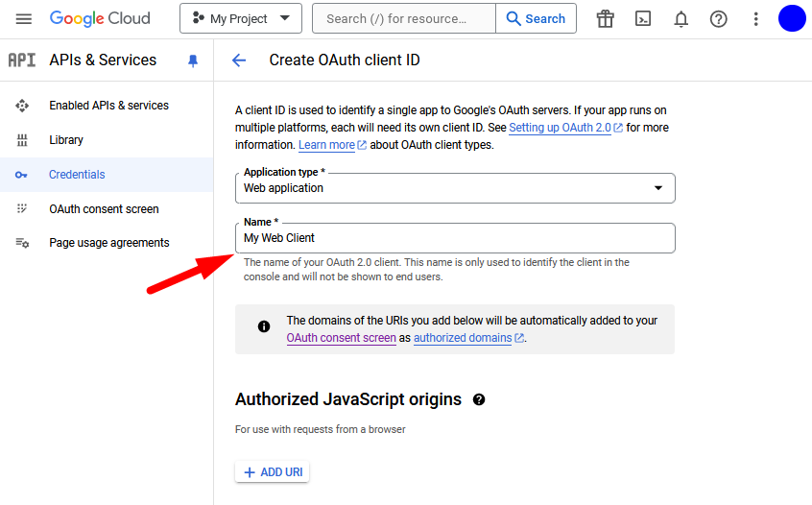The image size is (812, 505).
Task: Click the Enabled APIs diamond icon
Action: pos(22,106)
